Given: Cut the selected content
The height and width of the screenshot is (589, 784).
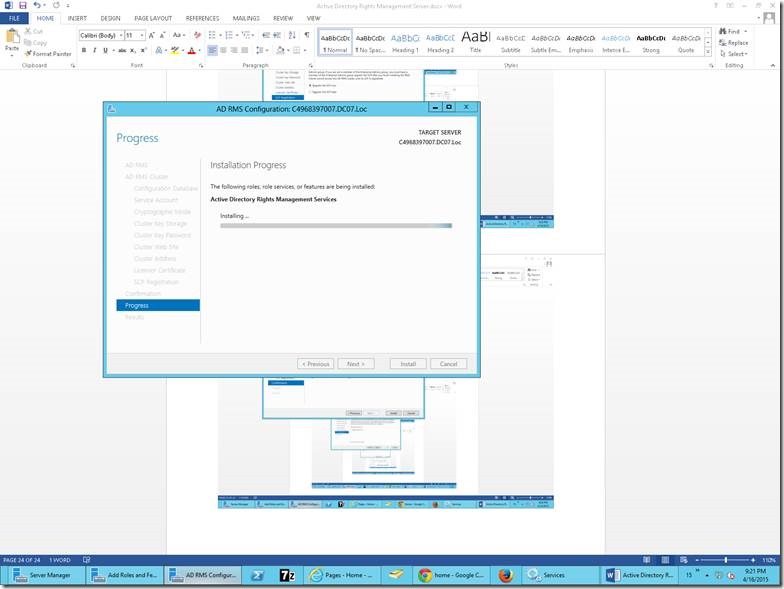Looking at the screenshot, I should coord(34,31).
